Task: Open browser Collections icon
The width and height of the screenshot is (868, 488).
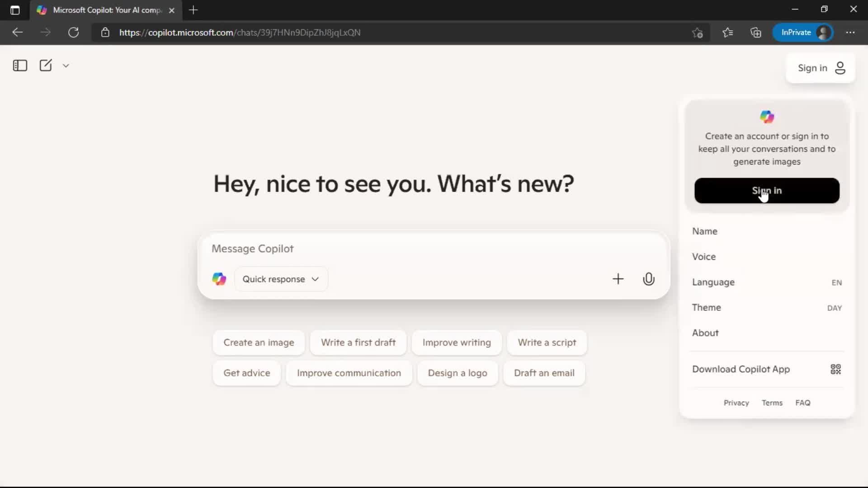Action: [756, 33]
